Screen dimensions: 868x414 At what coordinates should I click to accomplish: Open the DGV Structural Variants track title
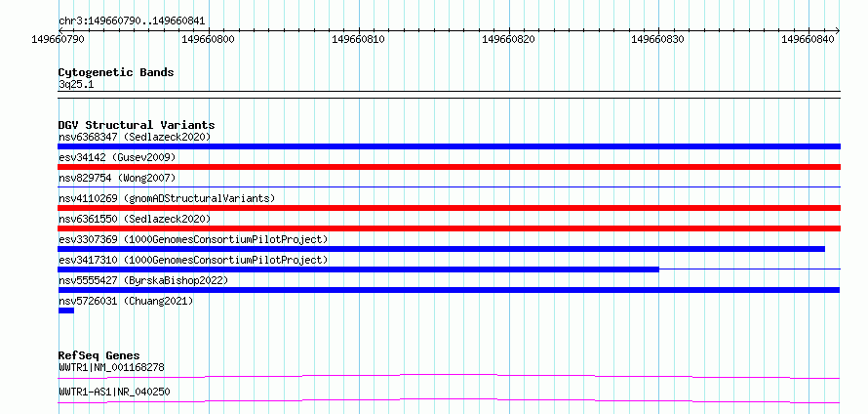pyautogui.click(x=137, y=125)
